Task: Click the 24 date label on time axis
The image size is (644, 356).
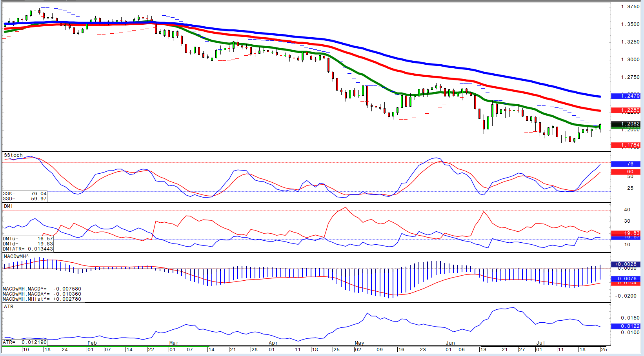Action: click(64, 350)
